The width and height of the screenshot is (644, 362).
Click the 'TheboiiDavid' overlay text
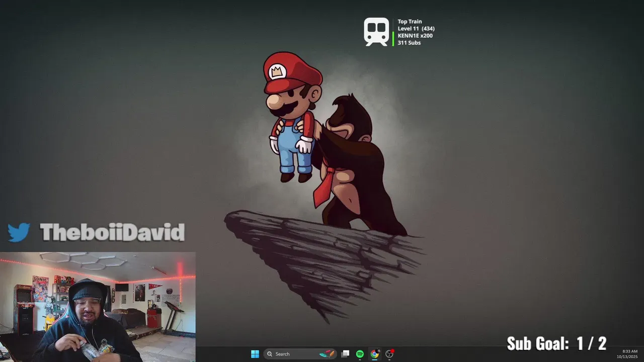112,232
